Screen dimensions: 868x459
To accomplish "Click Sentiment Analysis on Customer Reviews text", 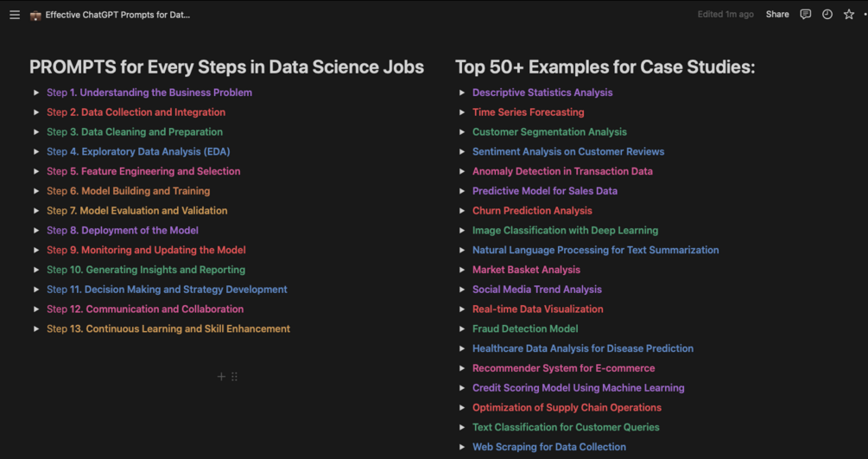I will 567,151.
